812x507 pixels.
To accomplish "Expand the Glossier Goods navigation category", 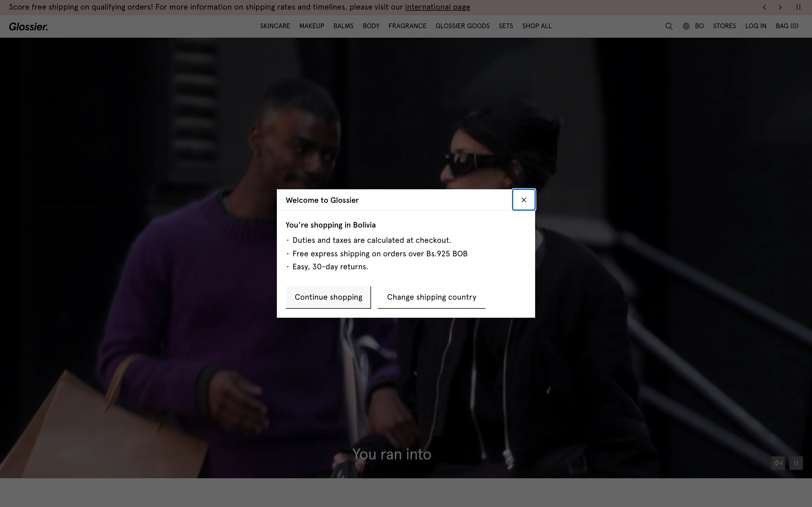I will tap(462, 26).
